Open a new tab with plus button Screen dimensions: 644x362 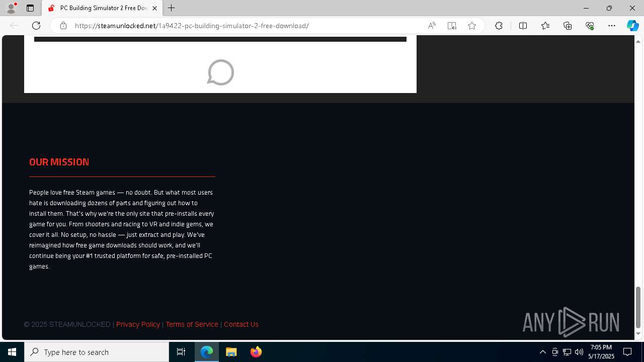(172, 8)
